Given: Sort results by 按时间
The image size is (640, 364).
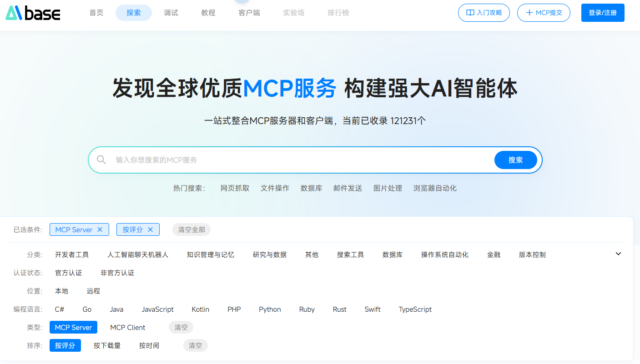Looking at the screenshot, I should pos(149,346).
